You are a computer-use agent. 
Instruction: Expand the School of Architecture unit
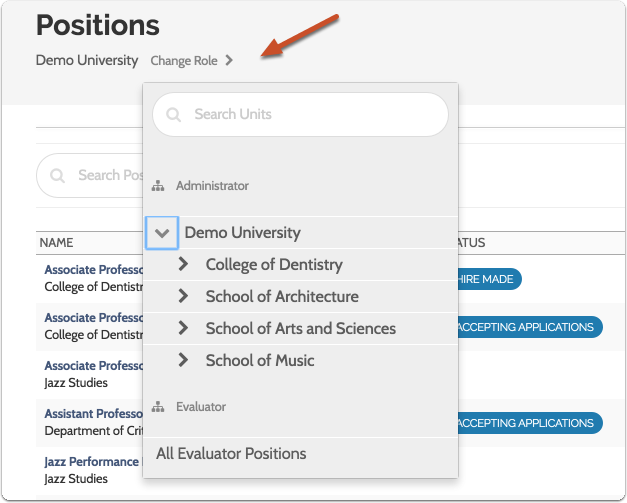[183, 297]
